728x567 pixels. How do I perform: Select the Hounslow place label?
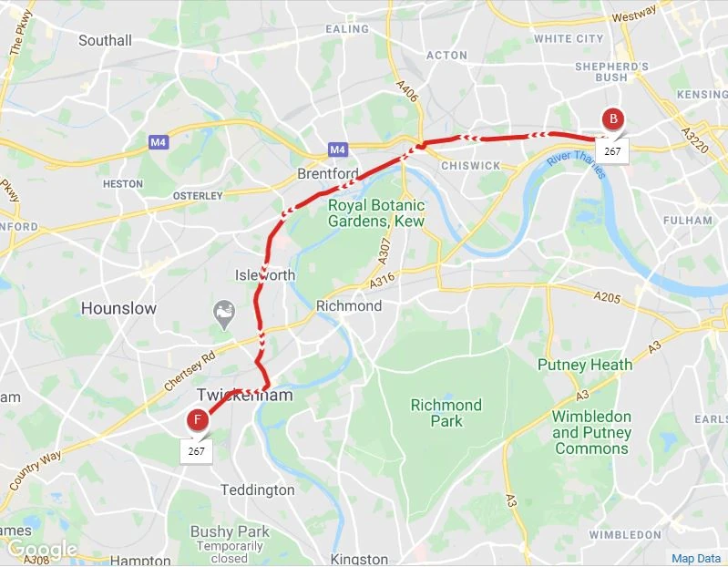point(118,308)
